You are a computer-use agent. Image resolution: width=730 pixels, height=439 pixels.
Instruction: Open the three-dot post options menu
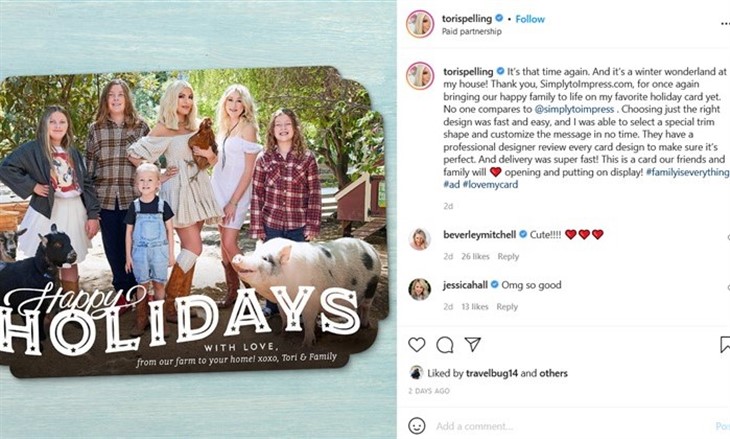725,24
